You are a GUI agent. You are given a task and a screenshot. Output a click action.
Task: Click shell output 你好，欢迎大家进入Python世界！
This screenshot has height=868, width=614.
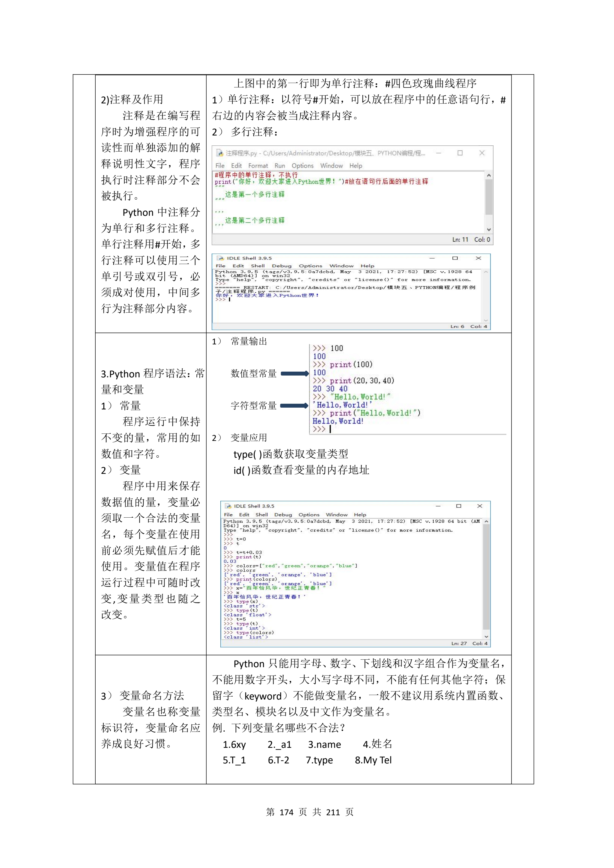coord(267,295)
